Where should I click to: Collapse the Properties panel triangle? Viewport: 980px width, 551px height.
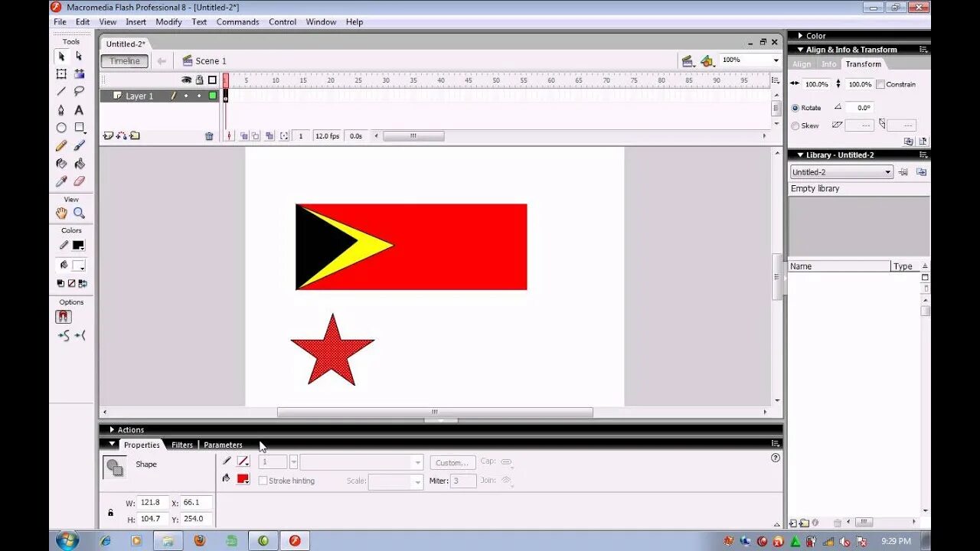(112, 444)
